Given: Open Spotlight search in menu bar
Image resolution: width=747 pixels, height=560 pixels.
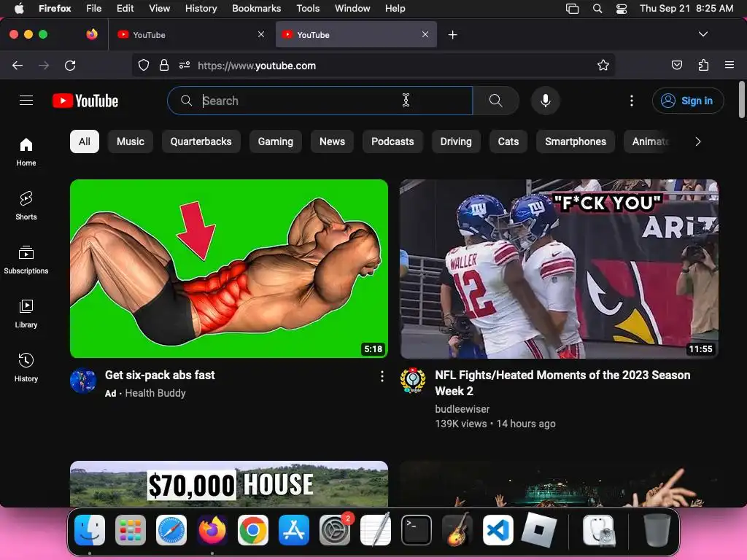Looking at the screenshot, I should pos(597,9).
